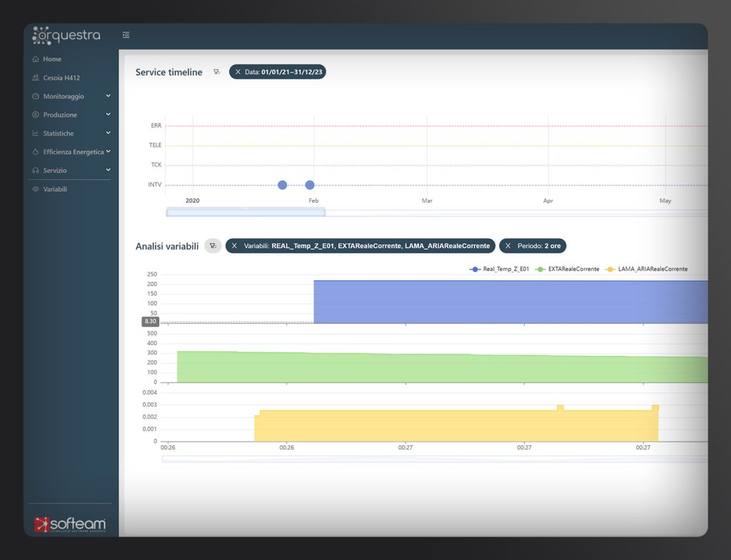Expand the Statistiche dropdown

[x=108, y=133]
